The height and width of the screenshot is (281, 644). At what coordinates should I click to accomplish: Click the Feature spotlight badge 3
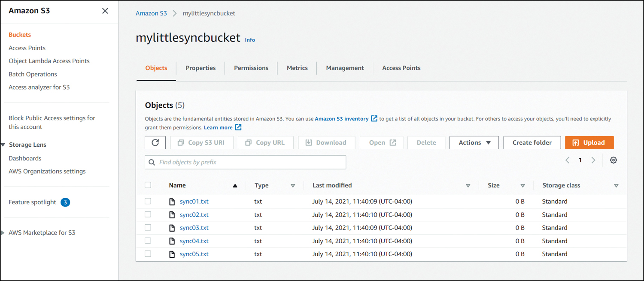(x=65, y=202)
